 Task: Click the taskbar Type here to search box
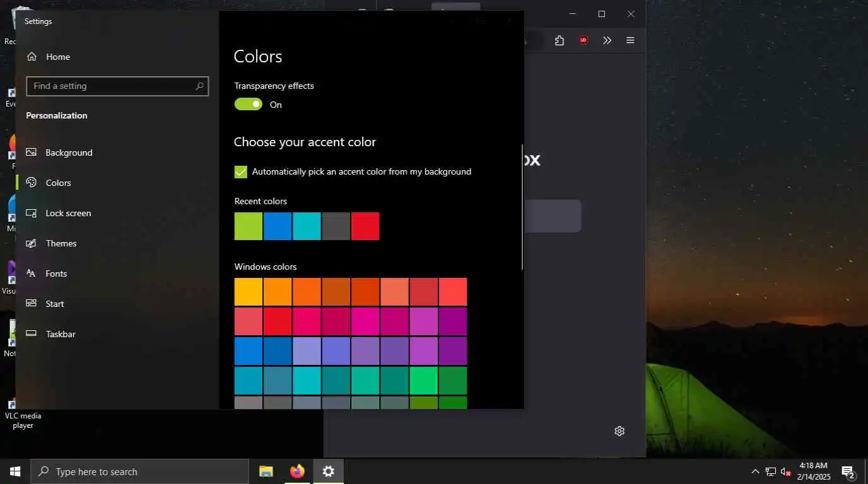(140, 471)
